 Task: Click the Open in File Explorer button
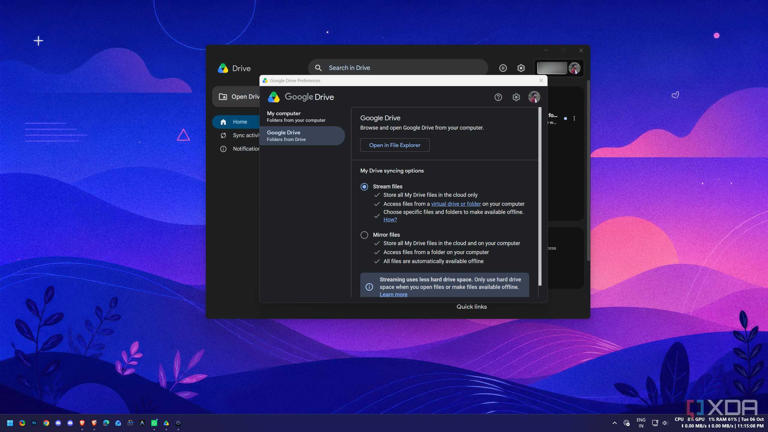click(x=395, y=145)
